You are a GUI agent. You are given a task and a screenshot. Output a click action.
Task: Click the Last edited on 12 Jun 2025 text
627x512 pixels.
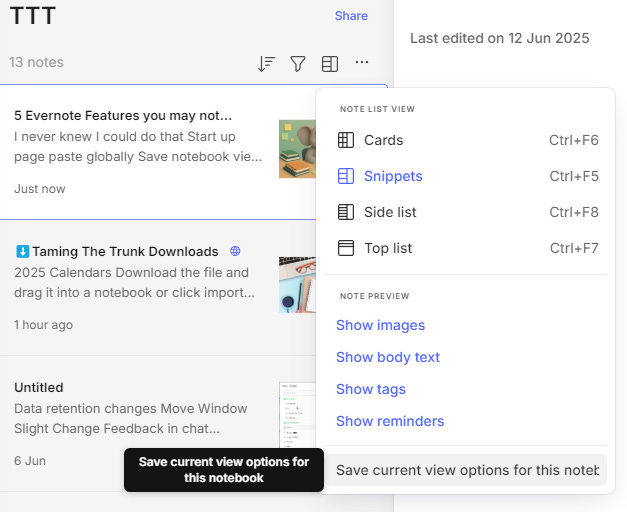tap(499, 38)
